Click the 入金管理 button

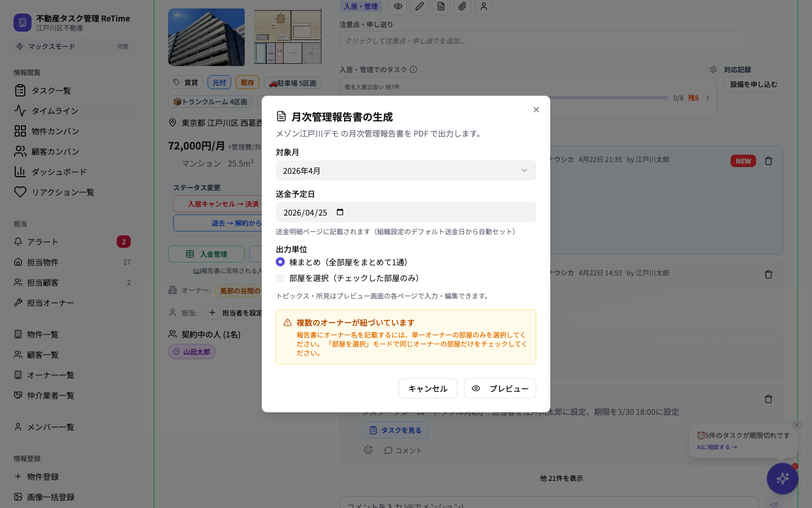(206, 254)
